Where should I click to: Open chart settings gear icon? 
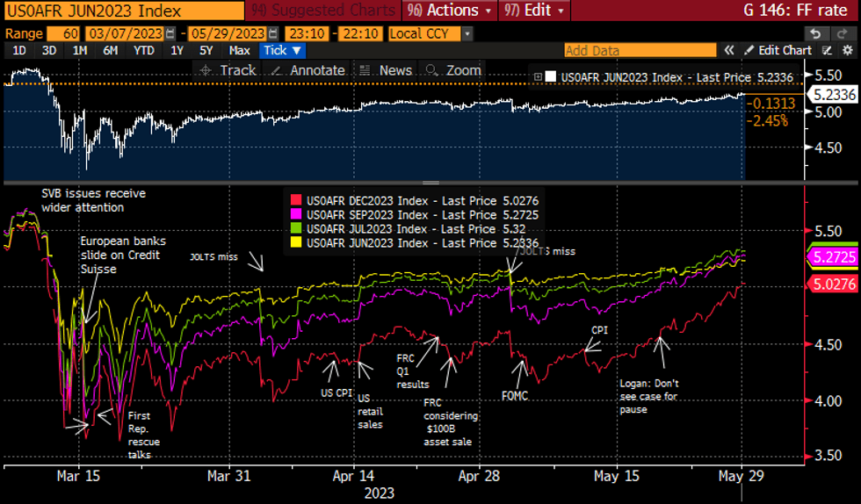pos(848,50)
